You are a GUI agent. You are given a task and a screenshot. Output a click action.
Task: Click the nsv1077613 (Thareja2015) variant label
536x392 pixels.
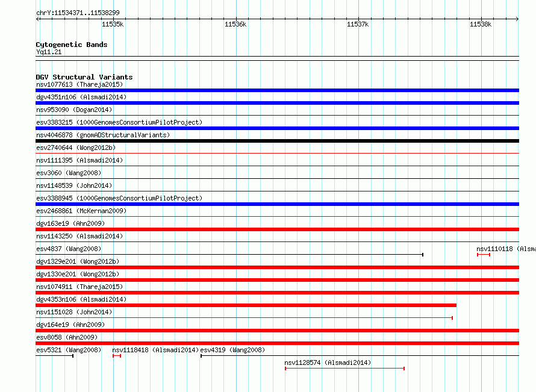[x=79, y=84]
